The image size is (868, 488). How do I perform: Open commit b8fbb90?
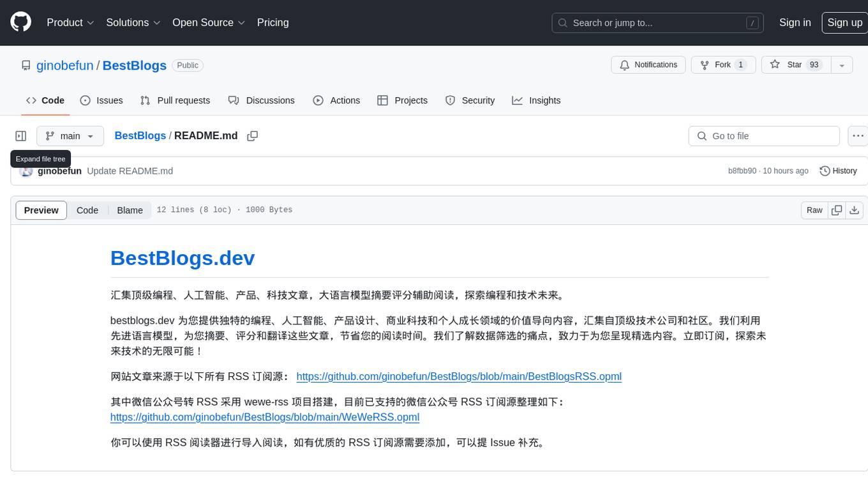coord(742,171)
